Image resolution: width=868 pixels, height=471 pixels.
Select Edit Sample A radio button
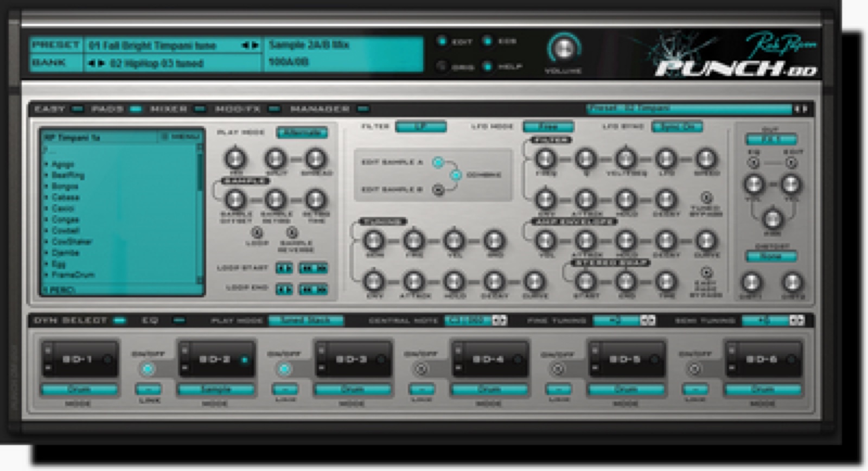[438, 162]
